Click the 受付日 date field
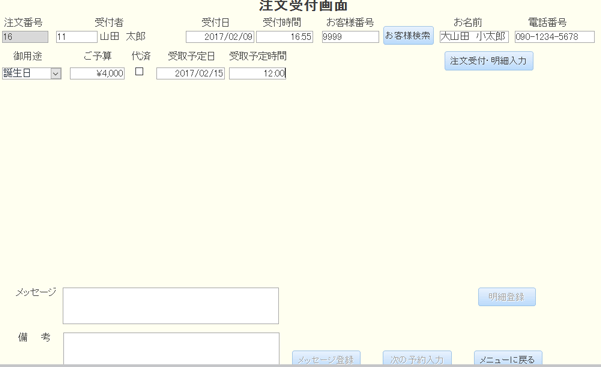 tap(220, 37)
